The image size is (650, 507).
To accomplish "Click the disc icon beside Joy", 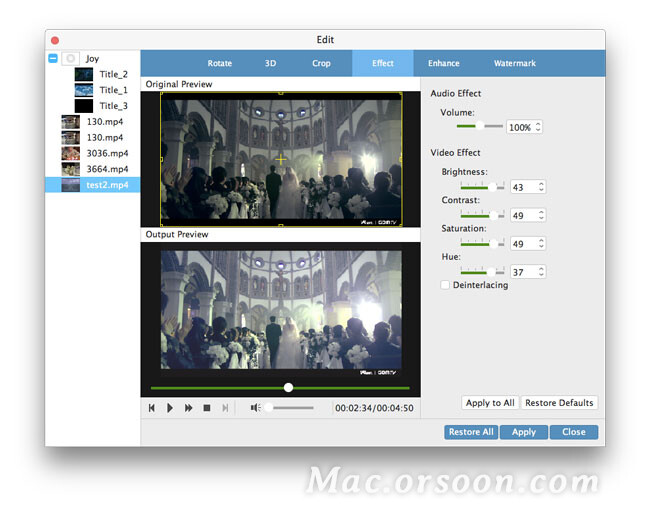I will 70,59.
